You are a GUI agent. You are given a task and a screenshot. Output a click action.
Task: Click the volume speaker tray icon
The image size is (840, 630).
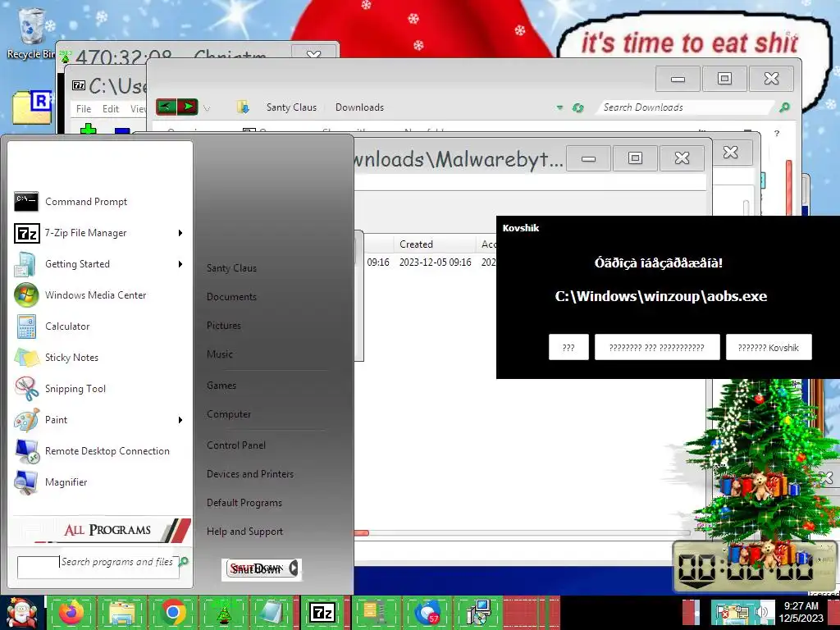pyautogui.click(x=761, y=612)
